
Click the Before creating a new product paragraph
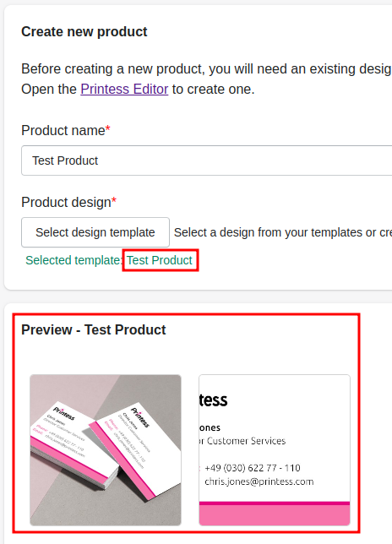[x=207, y=79]
